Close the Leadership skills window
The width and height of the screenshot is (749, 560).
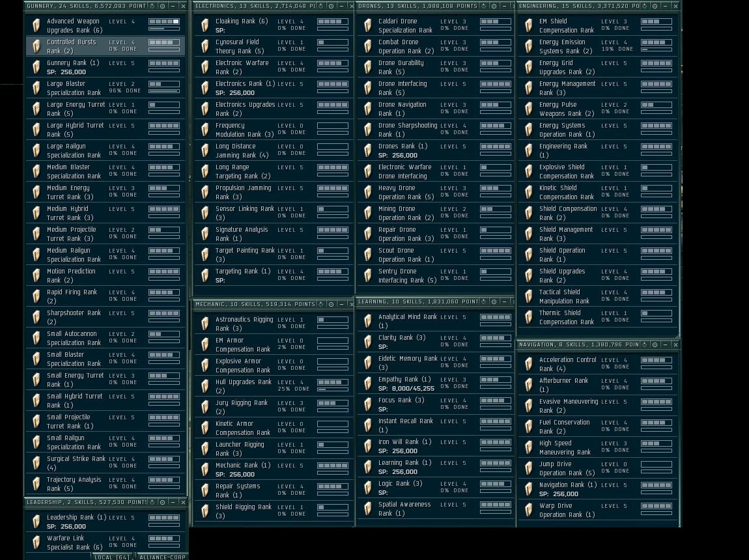click(x=183, y=502)
